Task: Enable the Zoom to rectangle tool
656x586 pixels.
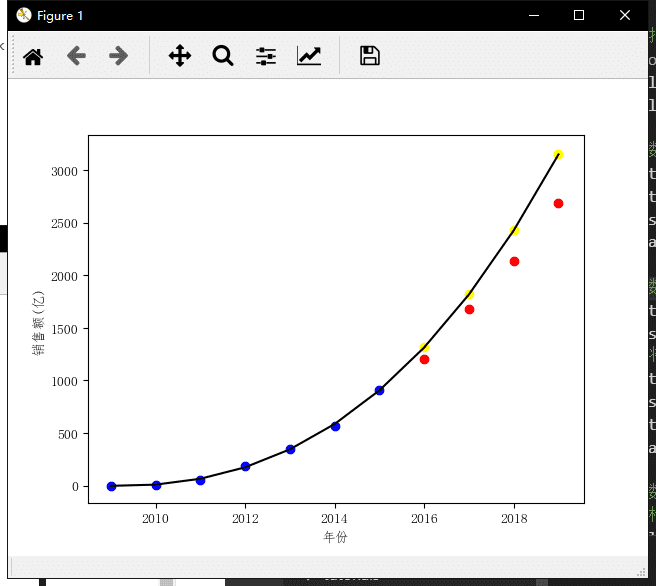Action: pos(223,56)
